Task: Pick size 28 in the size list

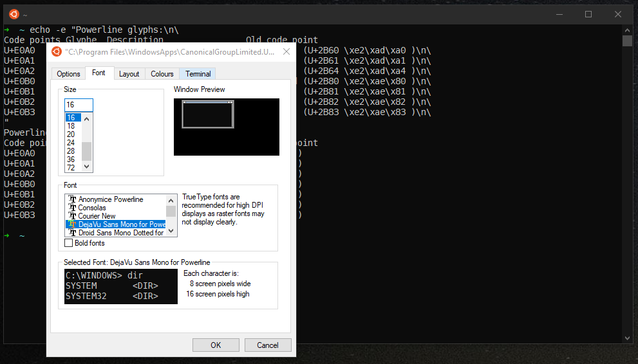Action: [73, 150]
